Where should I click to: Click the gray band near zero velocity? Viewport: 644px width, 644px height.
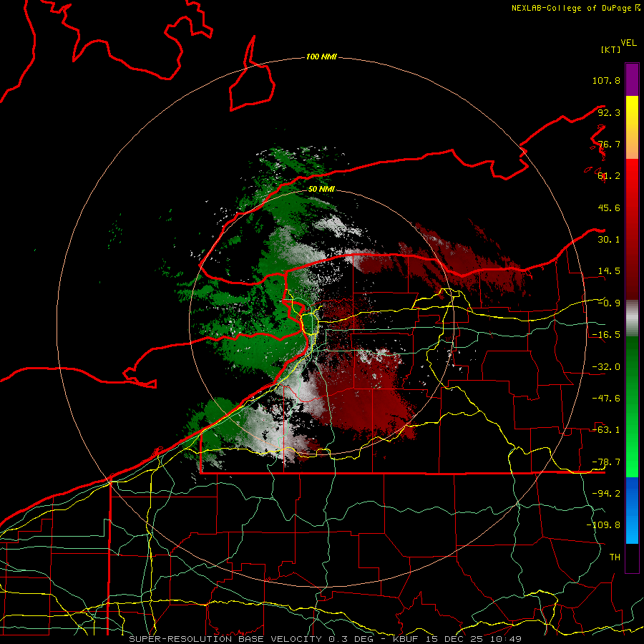(x=632, y=318)
